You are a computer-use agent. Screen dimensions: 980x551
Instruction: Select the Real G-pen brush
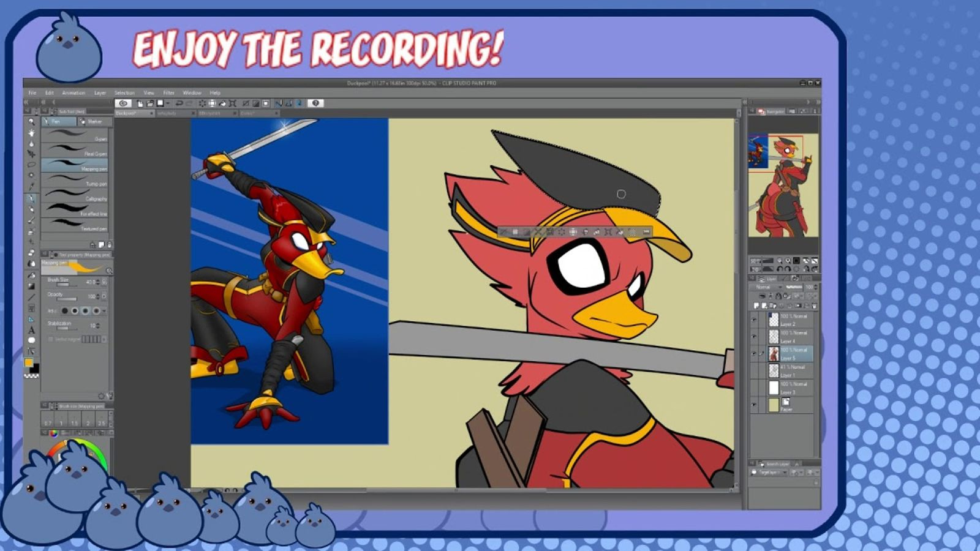(x=75, y=150)
